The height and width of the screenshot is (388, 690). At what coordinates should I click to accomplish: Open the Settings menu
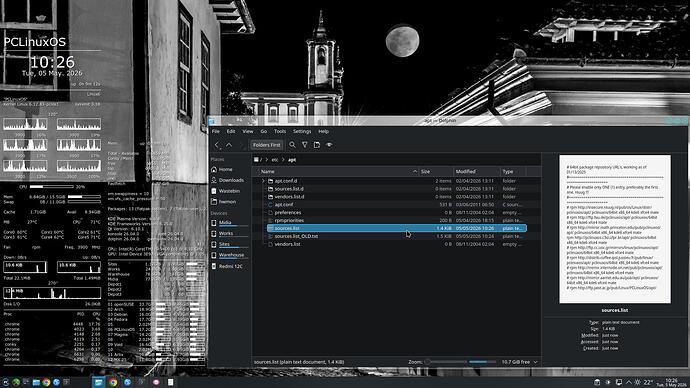pos(302,131)
